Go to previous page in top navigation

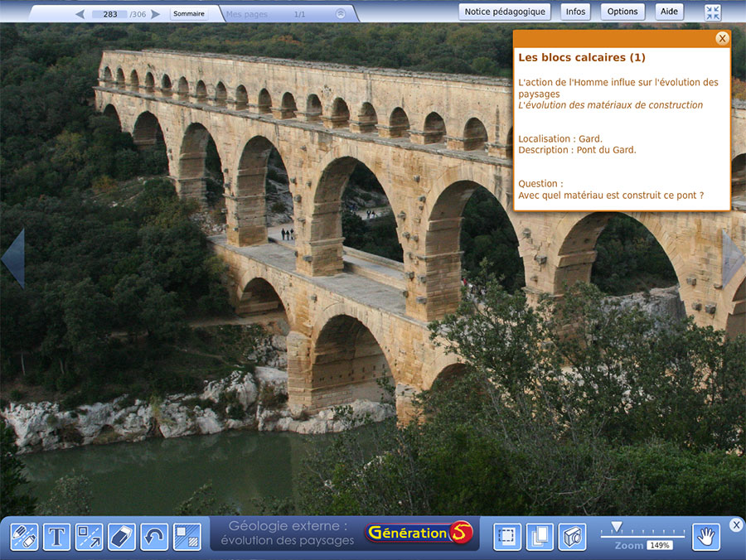80,14
